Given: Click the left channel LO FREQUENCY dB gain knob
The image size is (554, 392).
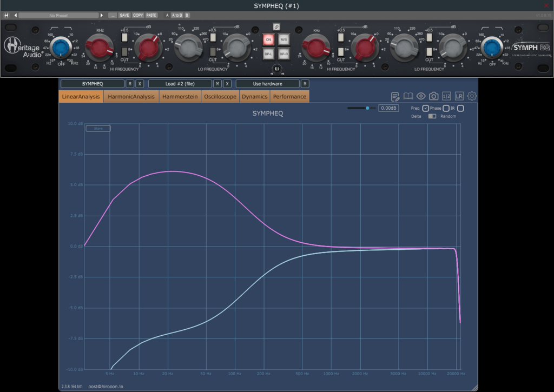Looking at the screenshot, I should (x=236, y=48).
